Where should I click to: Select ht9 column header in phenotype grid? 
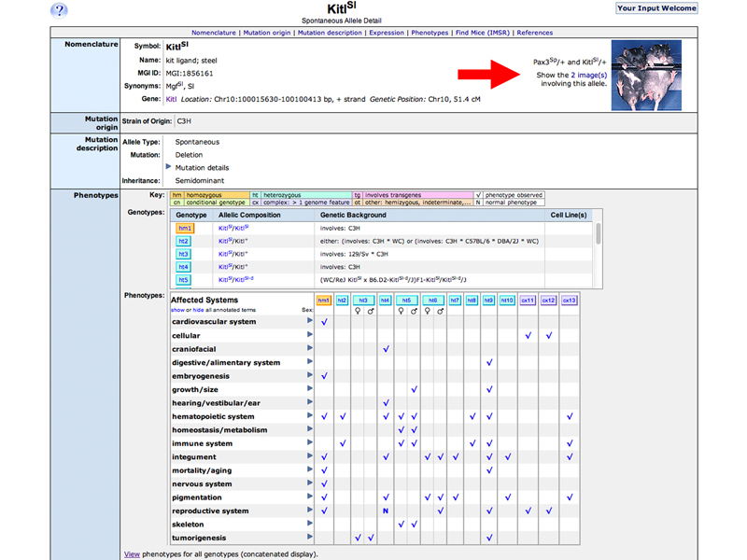coord(488,301)
